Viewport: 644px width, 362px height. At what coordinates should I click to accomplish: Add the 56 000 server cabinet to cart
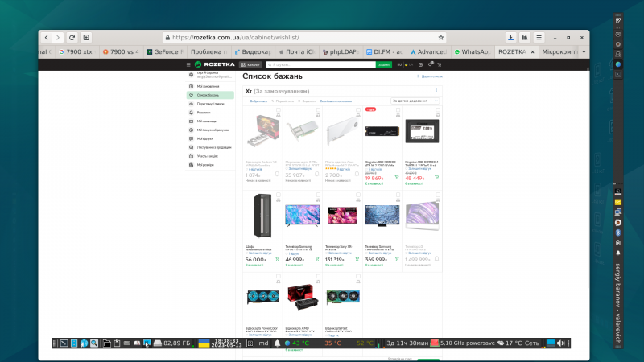click(278, 259)
